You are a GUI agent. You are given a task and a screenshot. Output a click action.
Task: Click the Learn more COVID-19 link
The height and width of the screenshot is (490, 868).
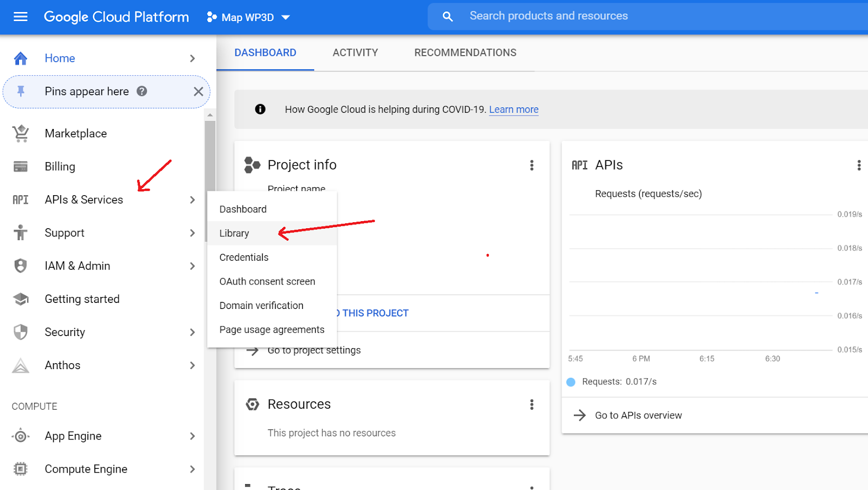pos(514,109)
